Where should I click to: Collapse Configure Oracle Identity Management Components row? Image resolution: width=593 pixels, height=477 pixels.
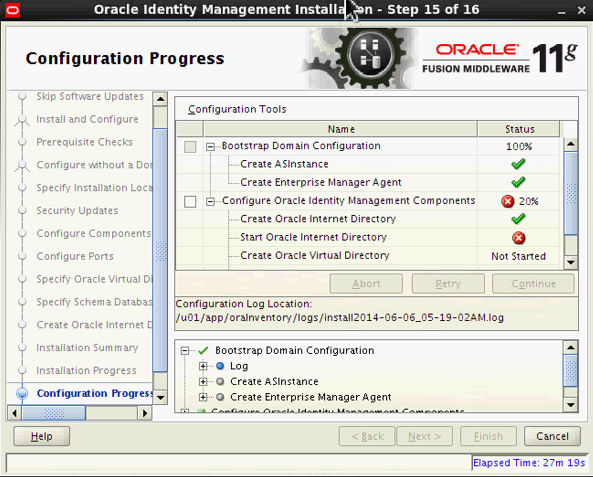click(x=210, y=202)
